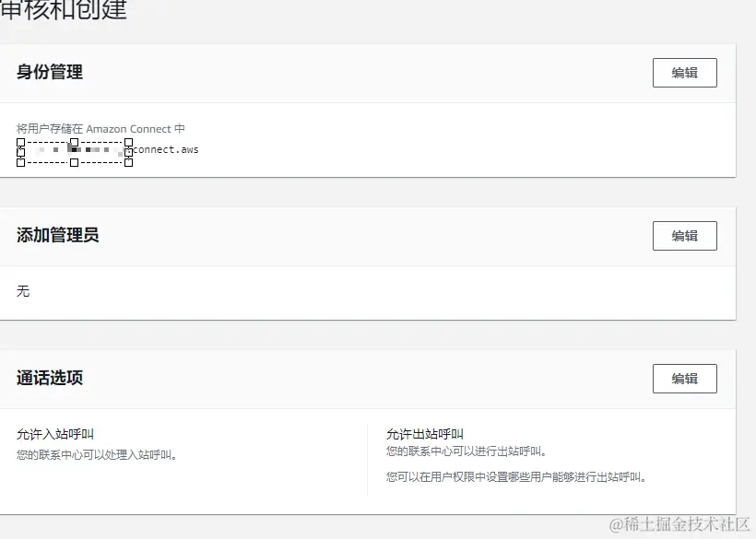Click the 允许出站呼叫 label

pos(425,434)
